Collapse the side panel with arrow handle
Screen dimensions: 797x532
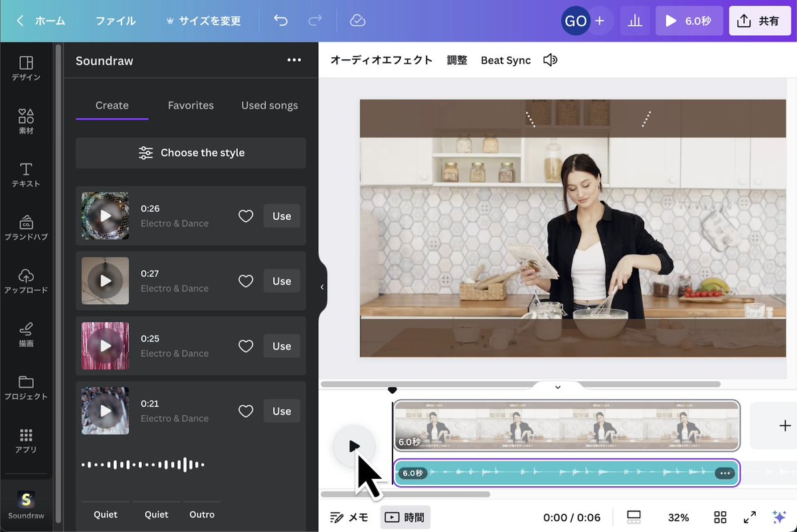[x=322, y=287]
